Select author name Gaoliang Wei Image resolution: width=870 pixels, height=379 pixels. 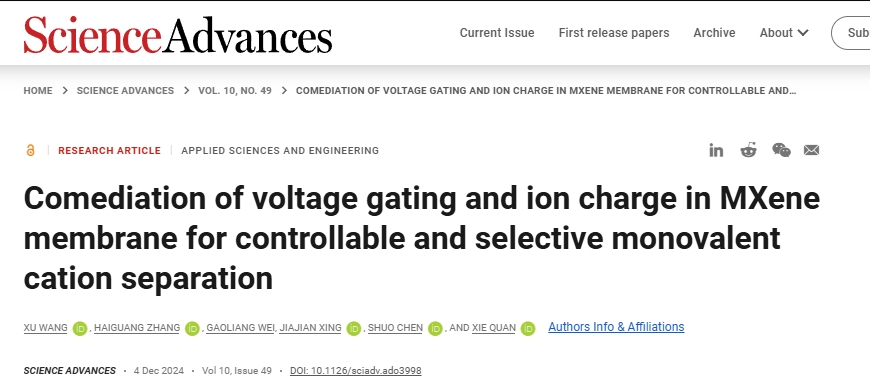click(240, 328)
